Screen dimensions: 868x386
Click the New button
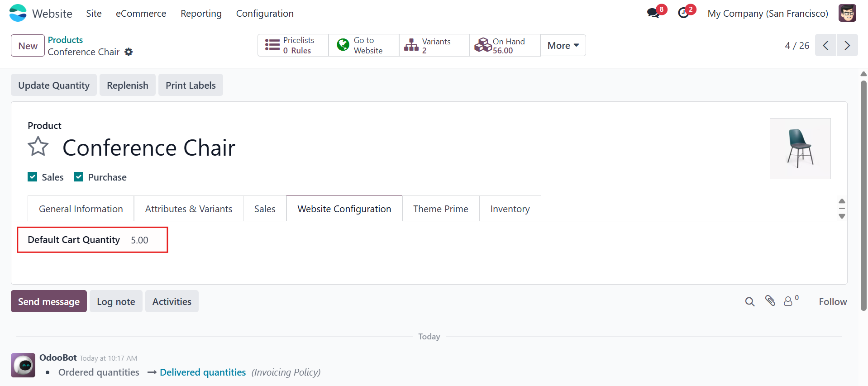click(x=28, y=46)
